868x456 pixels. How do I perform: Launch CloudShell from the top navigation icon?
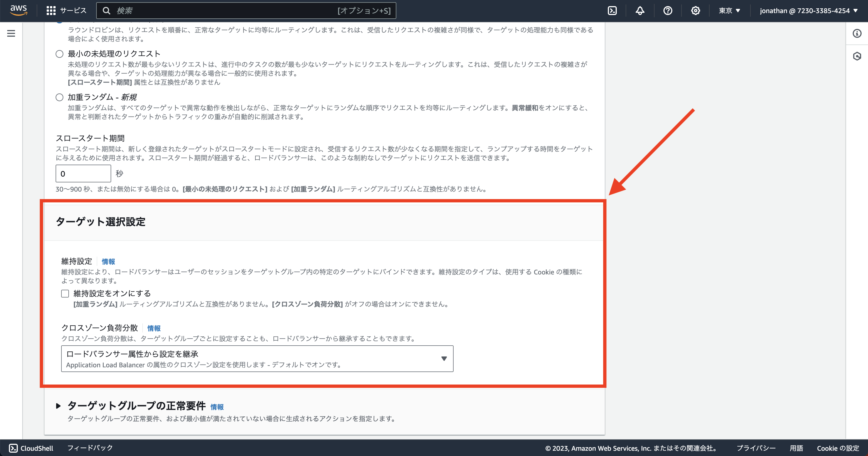612,11
